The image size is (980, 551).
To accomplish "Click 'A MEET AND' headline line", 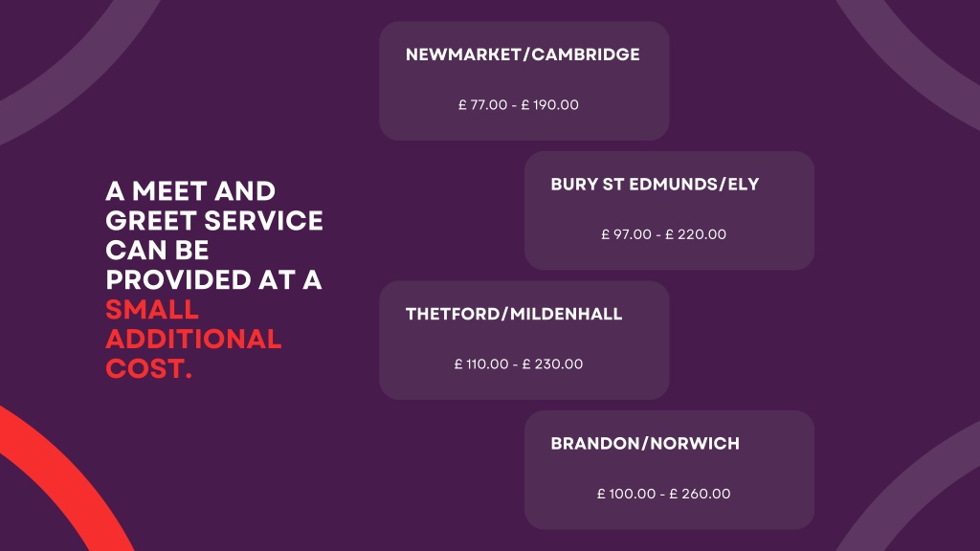I will click(x=190, y=191).
